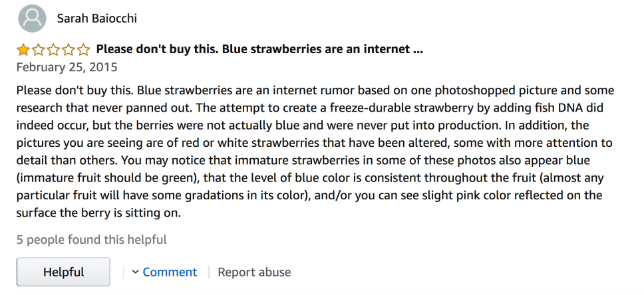The image size is (644, 295).
Task: Click the fifth empty rating star
Action: 82,50
